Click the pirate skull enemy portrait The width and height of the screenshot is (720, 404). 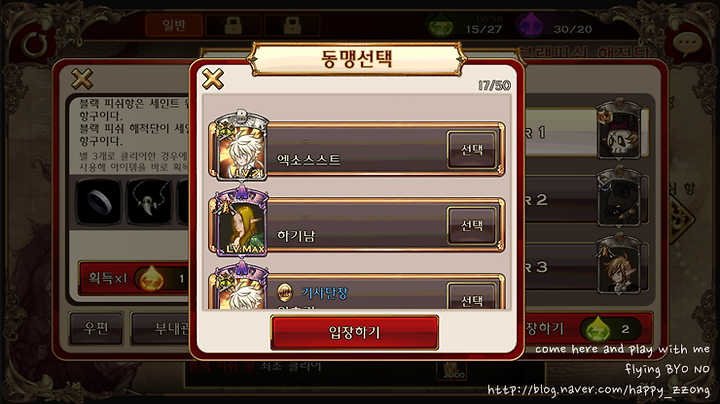[x=619, y=131]
